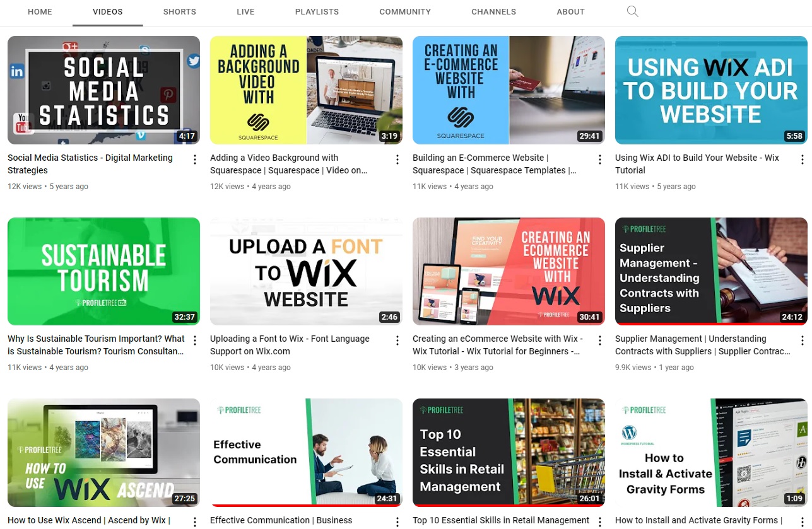
Task: Click the channel search magnifier icon
Action: (632, 11)
